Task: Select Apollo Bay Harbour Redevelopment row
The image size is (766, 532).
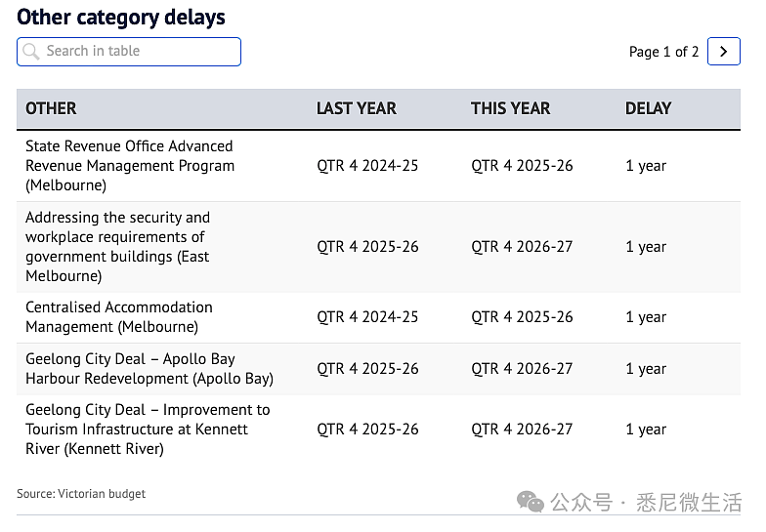Action: pyautogui.click(x=379, y=369)
